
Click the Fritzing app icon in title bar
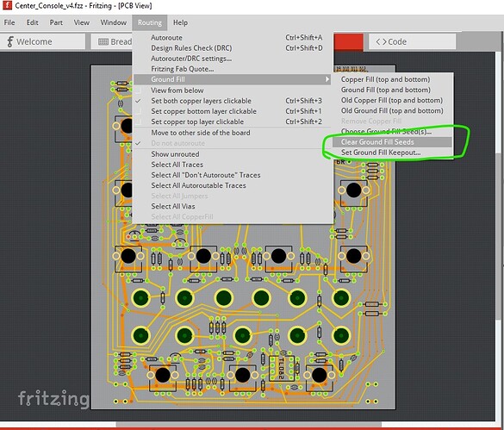(x=7, y=5)
